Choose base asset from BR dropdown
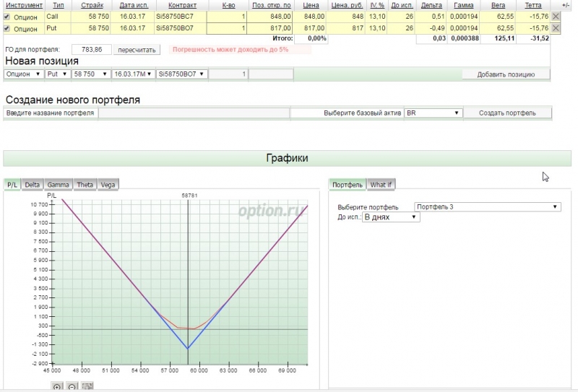The image size is (578, 392). coord(433,113)
